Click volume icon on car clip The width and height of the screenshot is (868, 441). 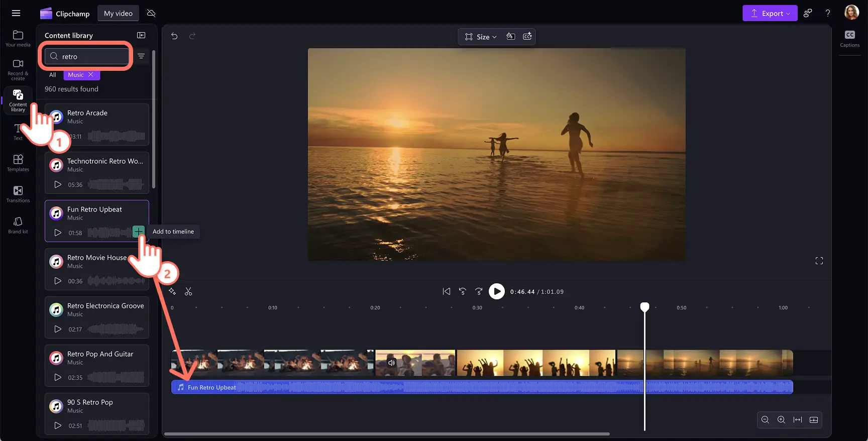click(392, 363)
